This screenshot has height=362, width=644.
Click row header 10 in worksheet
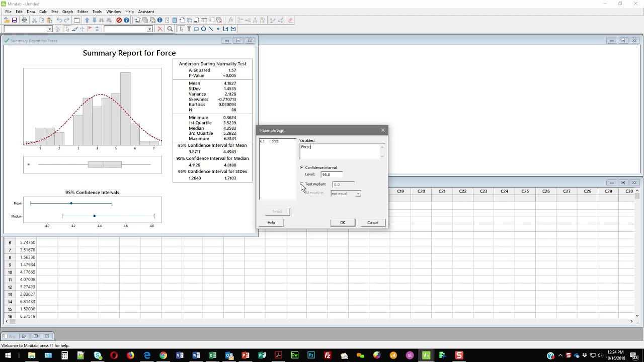coord(10,272)
